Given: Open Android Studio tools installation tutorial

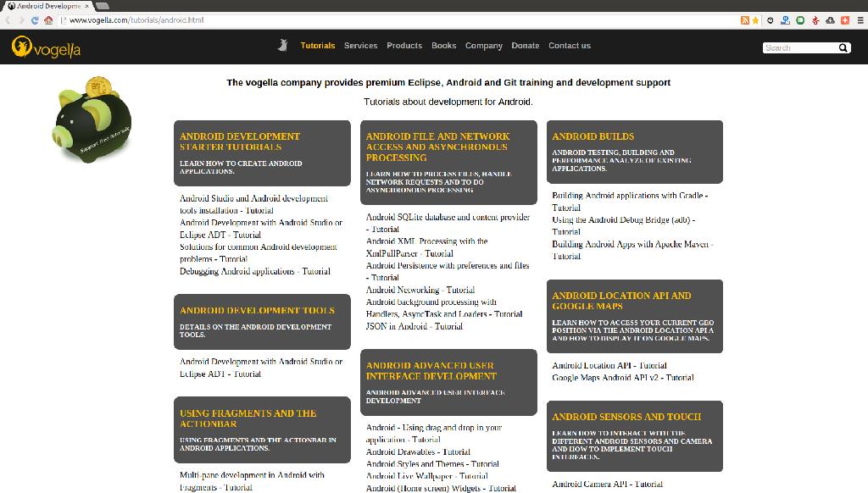Looking at the screenshot, I should pos(253,204).
